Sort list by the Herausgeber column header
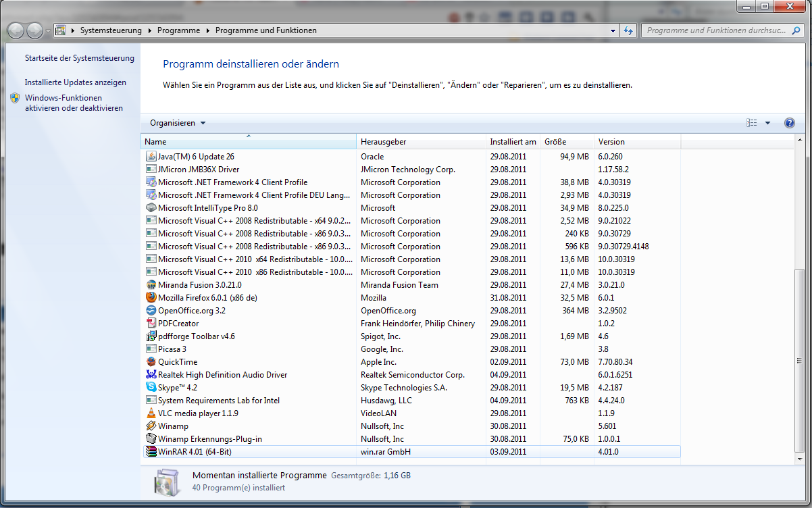The image size is (812, 508). click(422, 142)
